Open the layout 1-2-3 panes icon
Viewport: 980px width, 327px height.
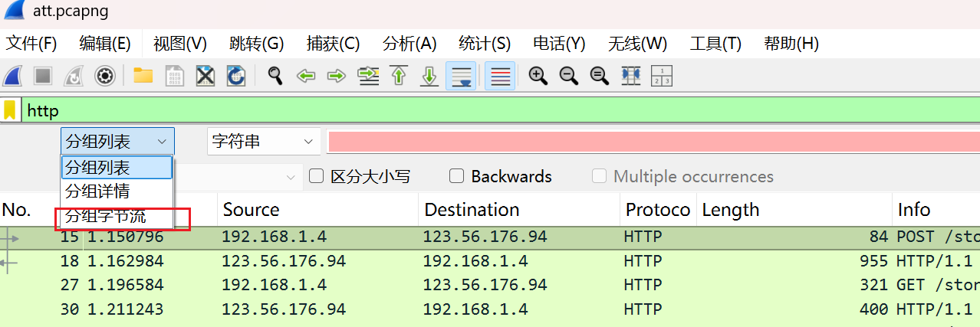(x=661, y=76)
